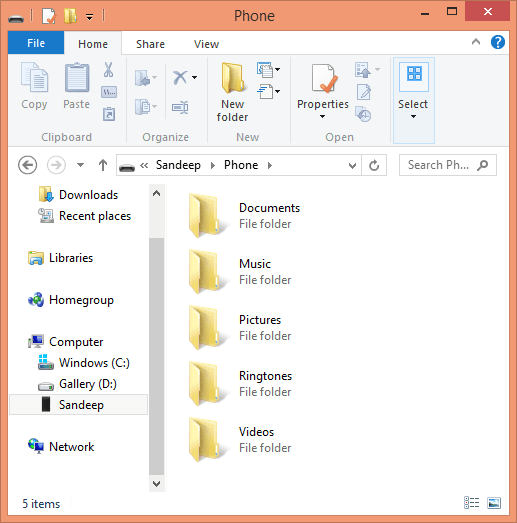
Task: Go back with the back arrow button
Action: tap(27, 165)
